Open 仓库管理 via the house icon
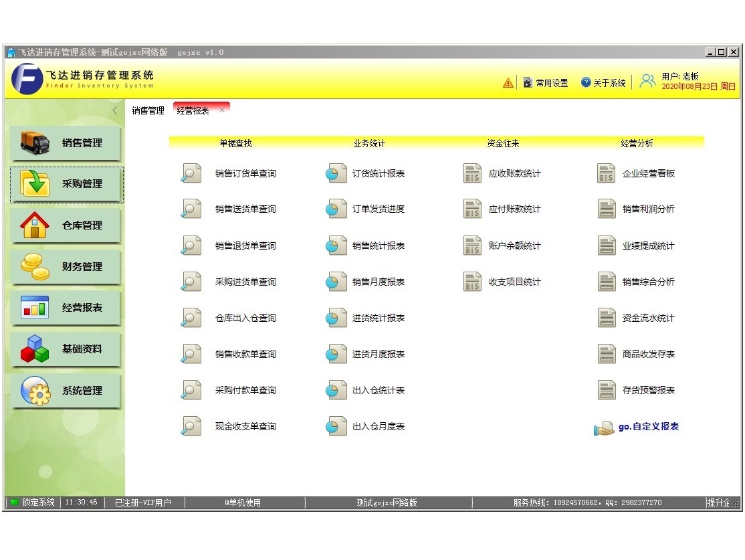The width and height of the screenshot is (745, 560). 35,225
